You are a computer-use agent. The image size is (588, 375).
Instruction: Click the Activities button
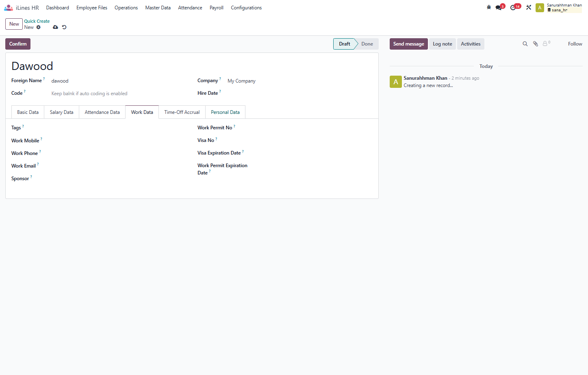471,44
